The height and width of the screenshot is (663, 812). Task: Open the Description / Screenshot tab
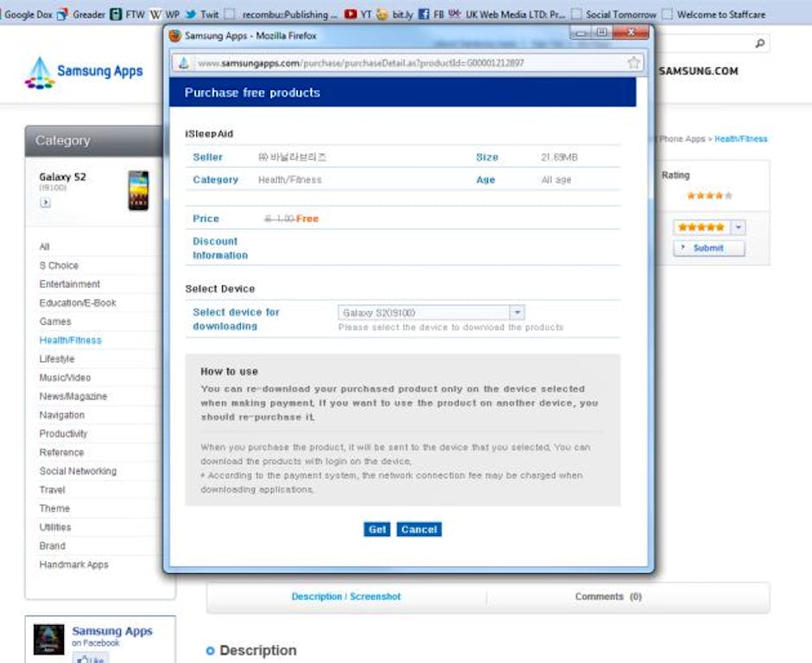point(346,596)
